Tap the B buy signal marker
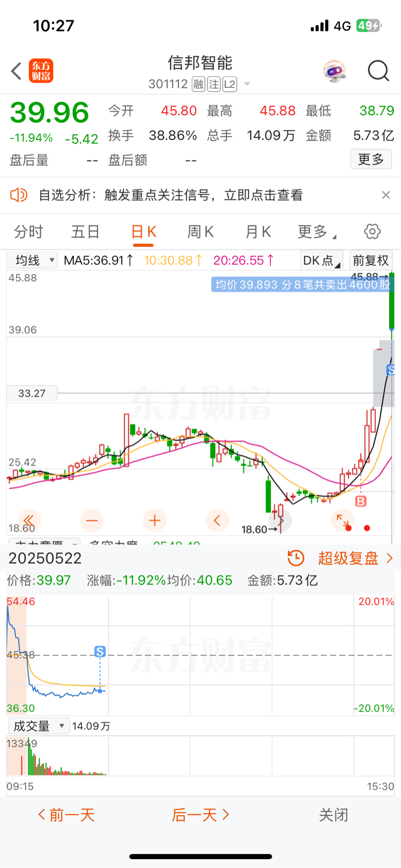The height and width of the screenshot is (868, 401). (361, 502)
